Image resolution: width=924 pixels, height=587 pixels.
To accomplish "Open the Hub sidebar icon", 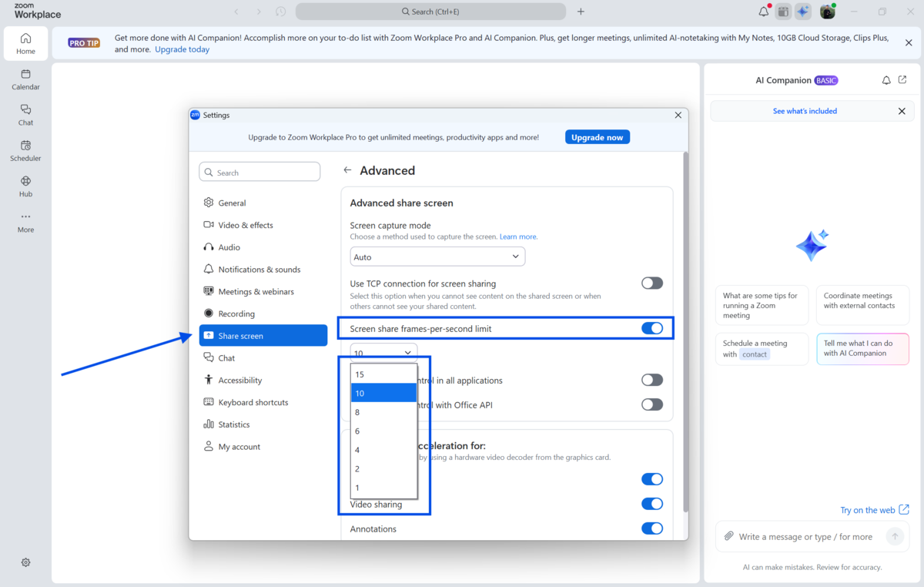I will tap(25, 186).
